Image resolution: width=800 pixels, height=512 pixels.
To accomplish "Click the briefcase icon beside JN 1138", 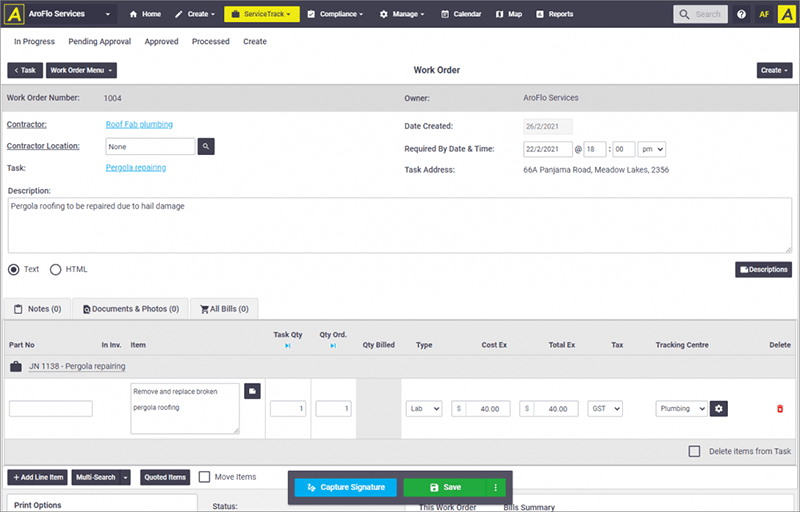I will [x=16, y=366].
